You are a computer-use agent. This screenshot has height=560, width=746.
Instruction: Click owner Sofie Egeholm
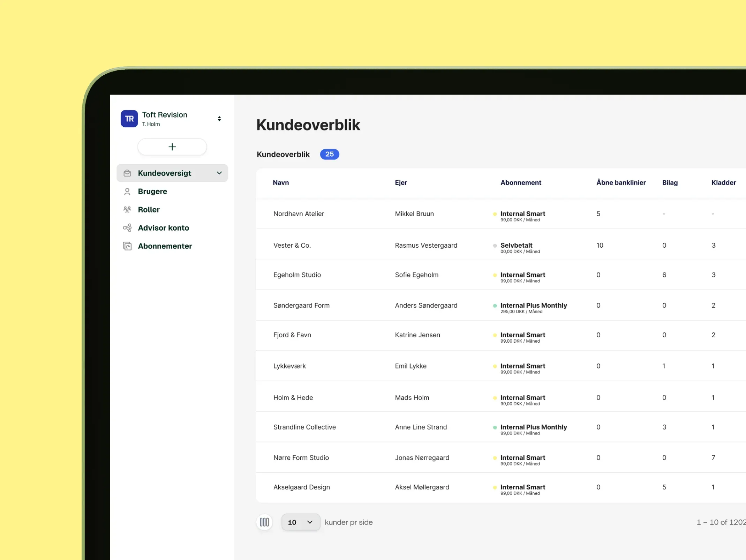416,275
